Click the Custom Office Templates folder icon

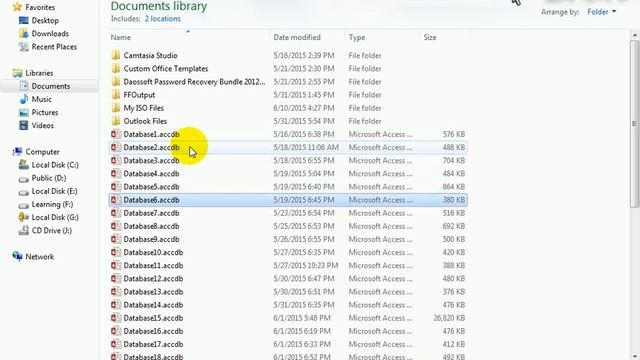pos(116,68)
